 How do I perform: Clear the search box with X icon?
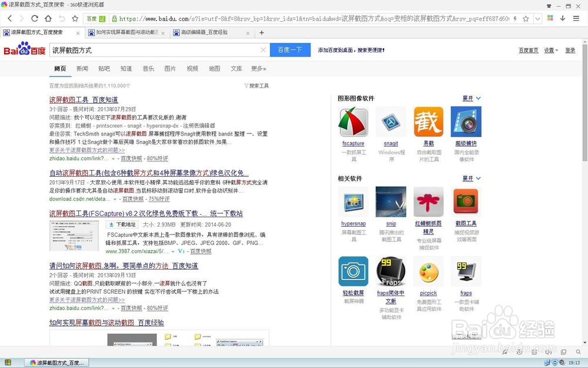[263, 50]
